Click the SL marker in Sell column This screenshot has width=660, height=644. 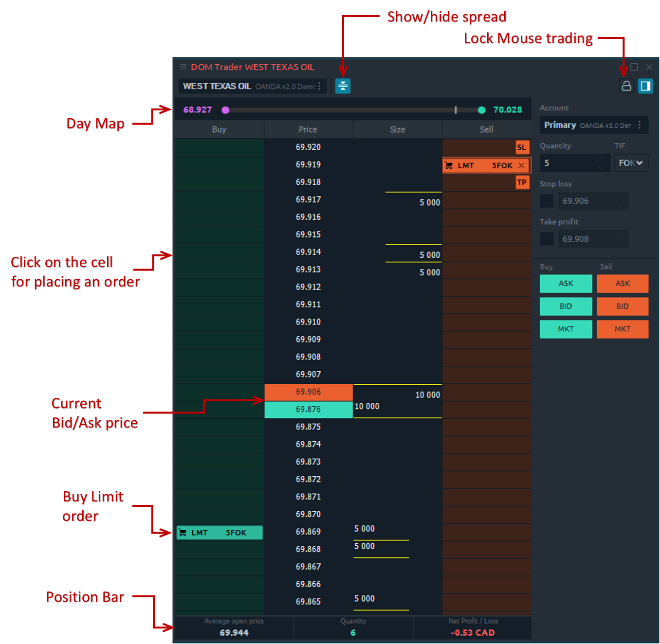tap(522, 147)
